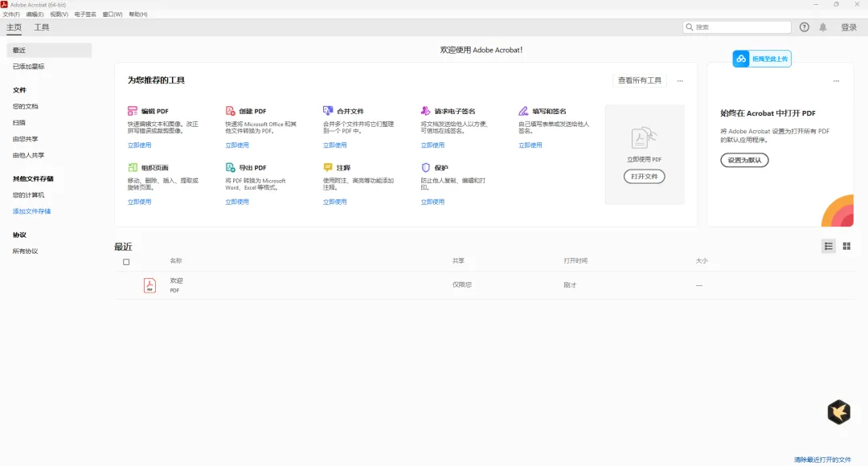Open the 窗口(W) menu

click(113, 14)
